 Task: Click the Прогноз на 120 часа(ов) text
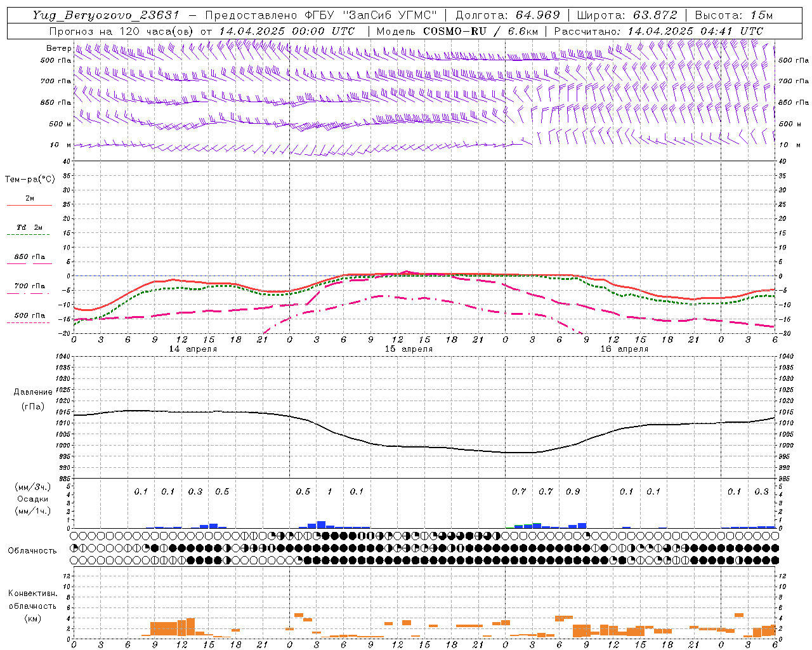click(122, 31)
